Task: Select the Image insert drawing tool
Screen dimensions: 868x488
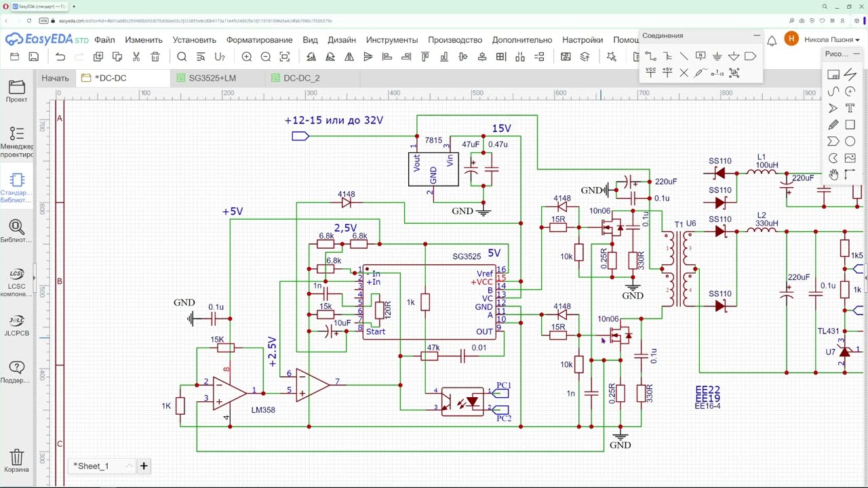Action: (x=850, y=158)
